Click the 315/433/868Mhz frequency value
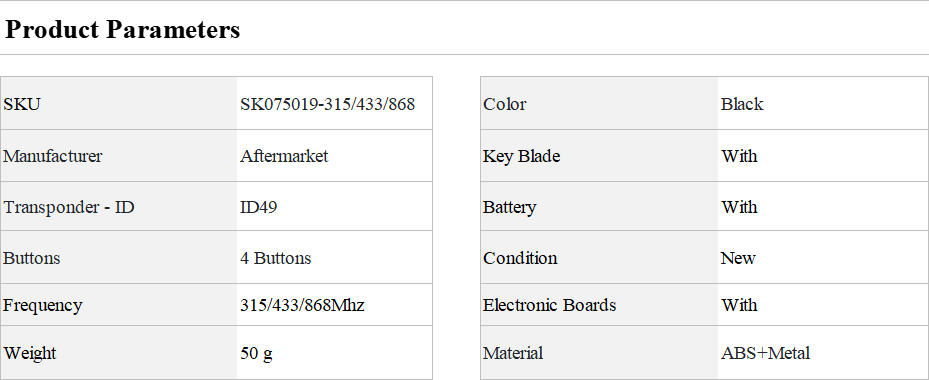The height and width of the screenshot is (380, 929). 302,305
